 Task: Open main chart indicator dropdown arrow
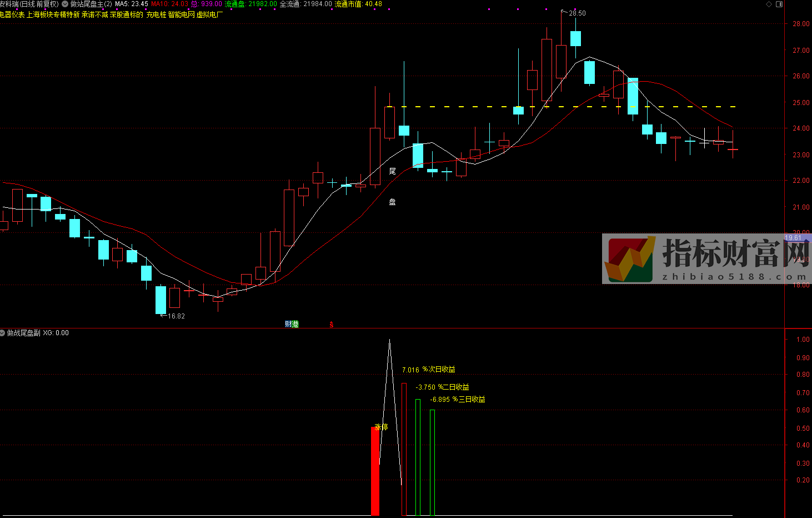(x=65, y=4)
